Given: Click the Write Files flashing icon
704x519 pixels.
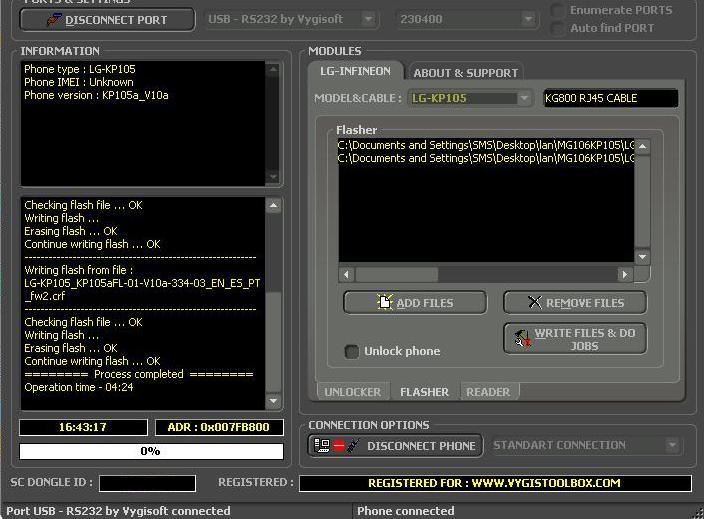Looking at the screenshot, I should [x=522, y=339].
